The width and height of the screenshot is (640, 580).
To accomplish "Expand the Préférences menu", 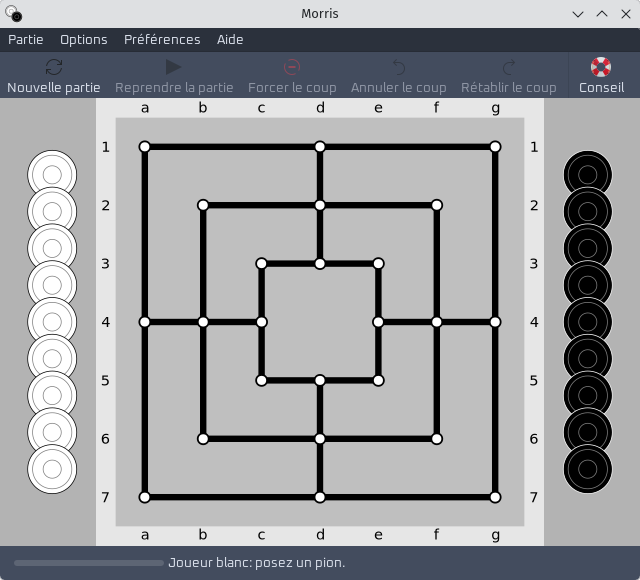I will (162, 40).
